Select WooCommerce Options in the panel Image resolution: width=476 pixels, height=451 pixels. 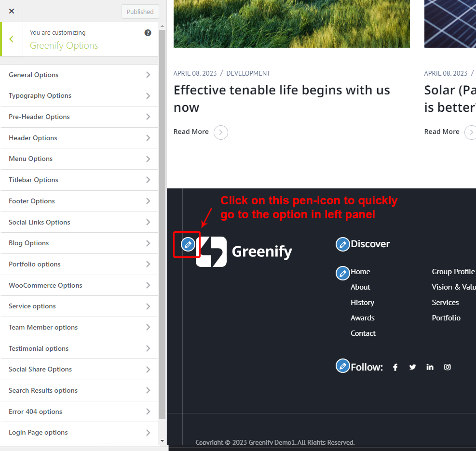pos(80,285)
